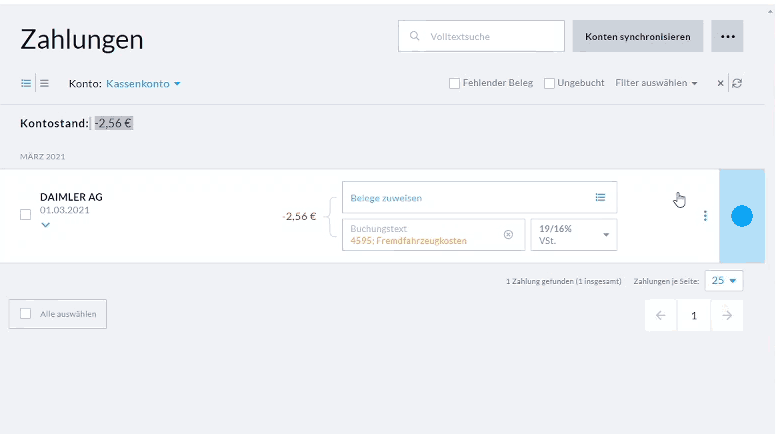Open the three-dot menu beside Konten synchronisieren

pos(727,36)
